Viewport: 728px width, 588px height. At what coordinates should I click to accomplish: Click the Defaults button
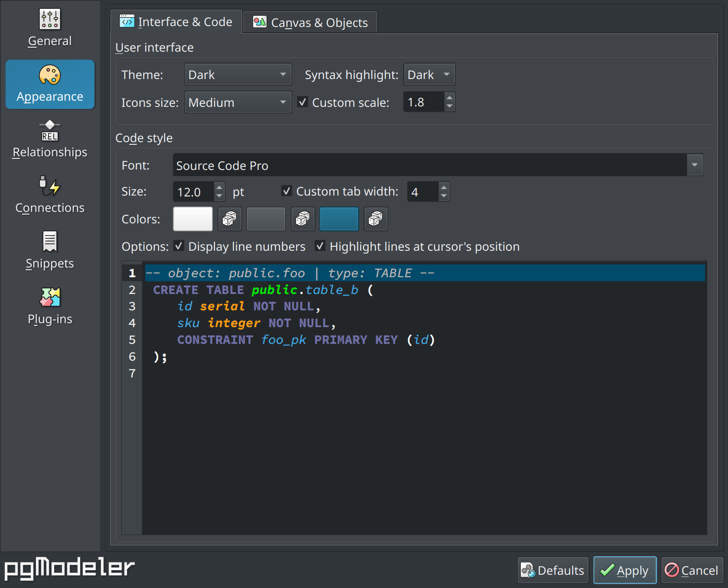pos(553,570)
